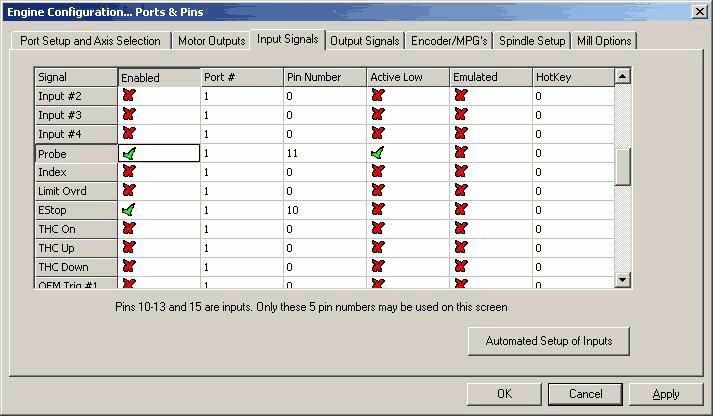Viewport: 713px width, 416px height.
Task: Enable the Index signal red X
Action: (x=128, y=172)
